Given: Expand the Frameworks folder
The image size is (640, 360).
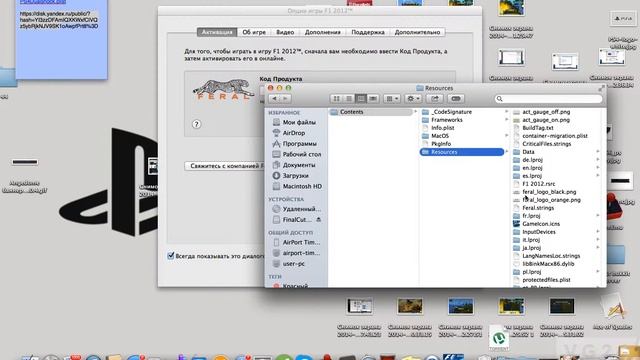Looking at the screenshot, I should point(507,120).
